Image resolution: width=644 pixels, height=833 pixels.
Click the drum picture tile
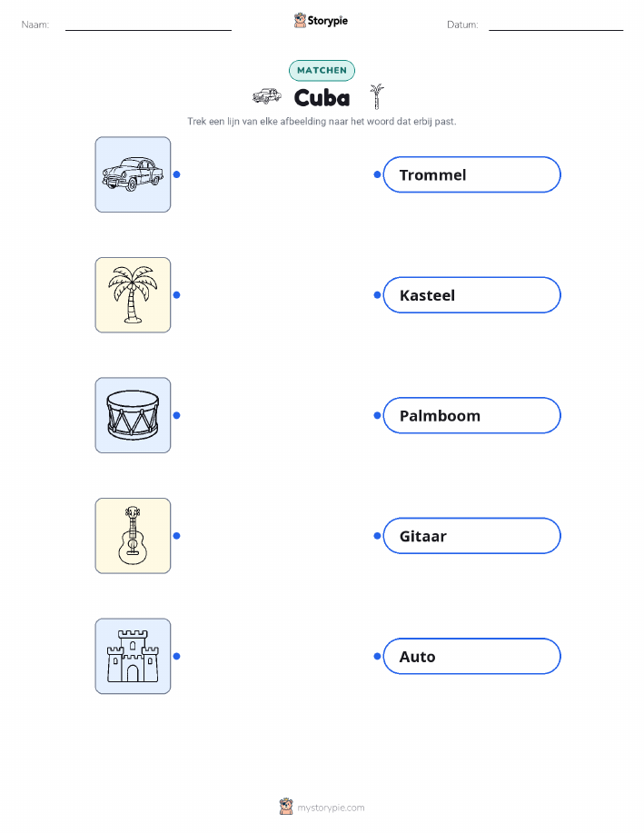point(133,415)
